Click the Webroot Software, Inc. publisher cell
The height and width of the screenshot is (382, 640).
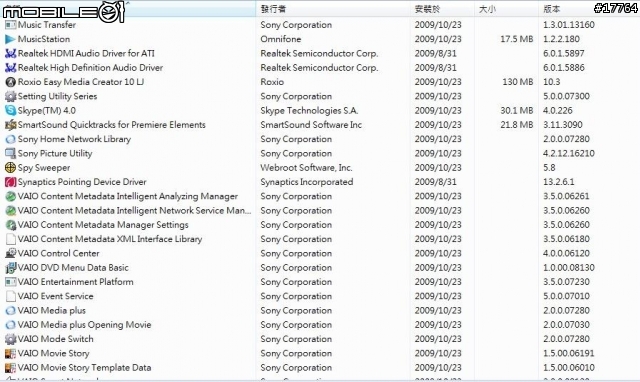click(x=307, y=168)
